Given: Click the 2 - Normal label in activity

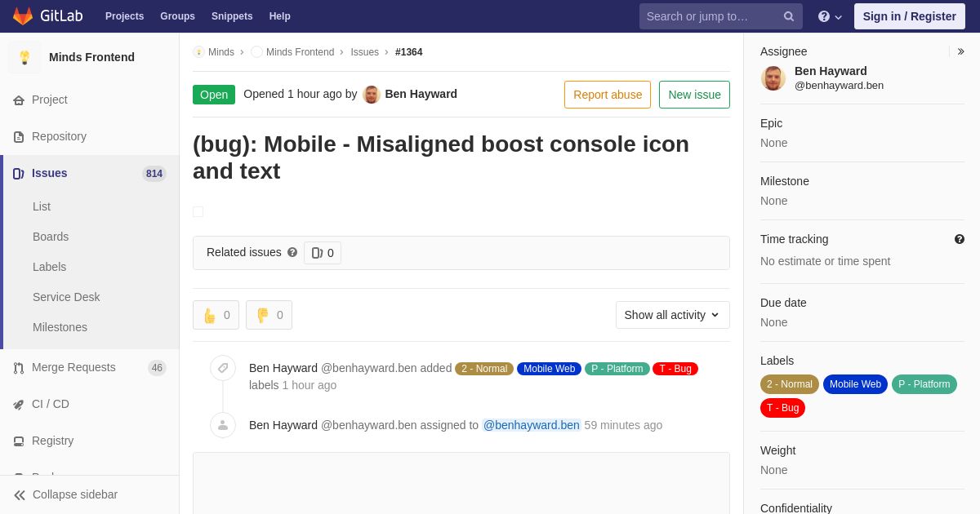Looking at the screenshot, I should click(x=484, y=369).
